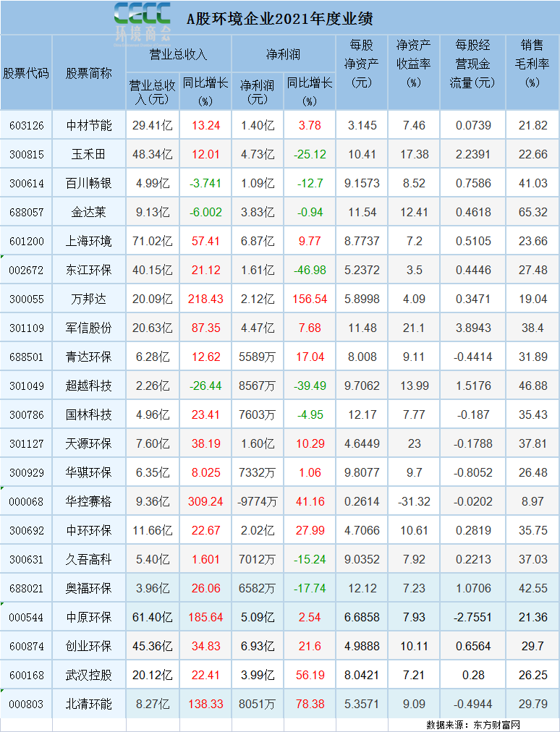Select the 每股净资产 column header
560x732 pixels.
tap(362, 63)
